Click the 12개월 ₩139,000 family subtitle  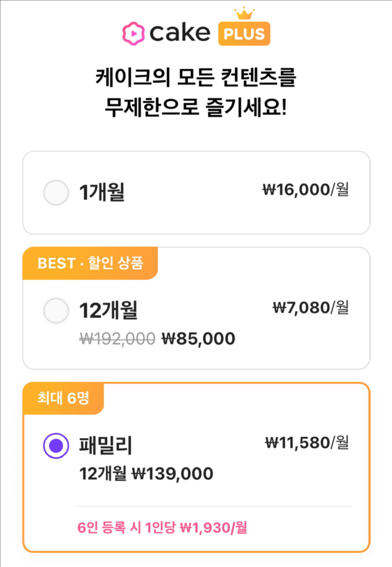tap(146, 474)
